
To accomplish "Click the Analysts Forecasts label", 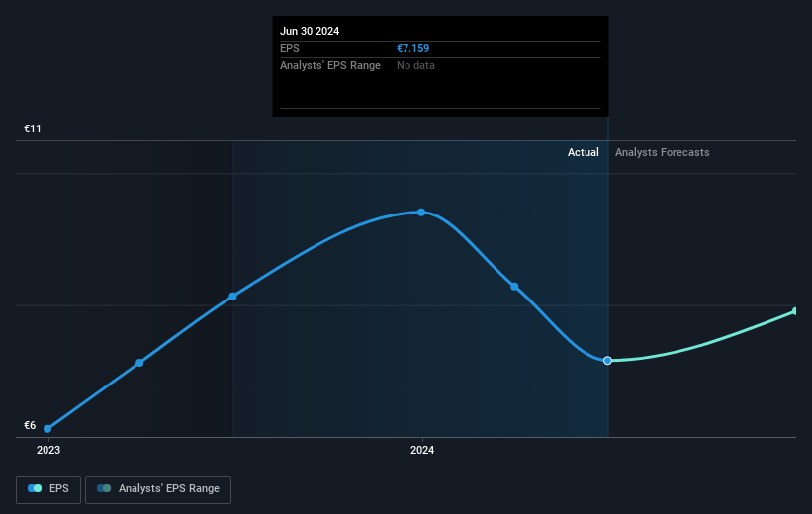I will click(x=663, y=152).
